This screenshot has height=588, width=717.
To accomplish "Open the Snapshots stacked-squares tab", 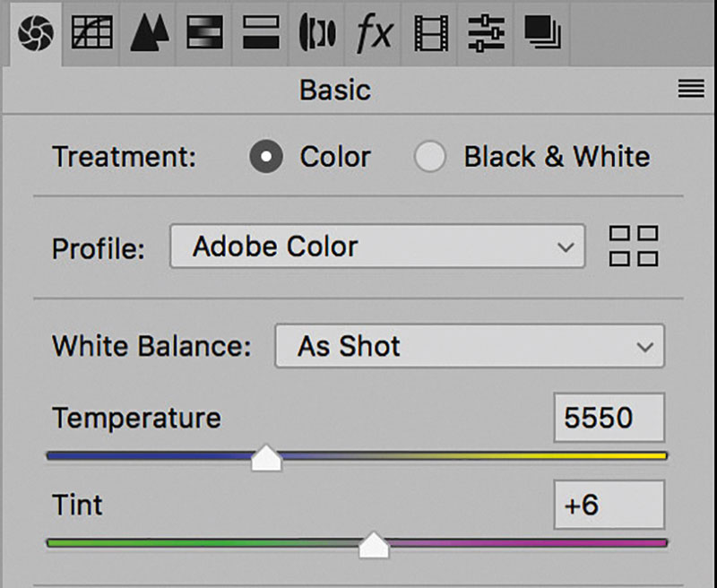I will pyautogui.click(x=542, y=33).
